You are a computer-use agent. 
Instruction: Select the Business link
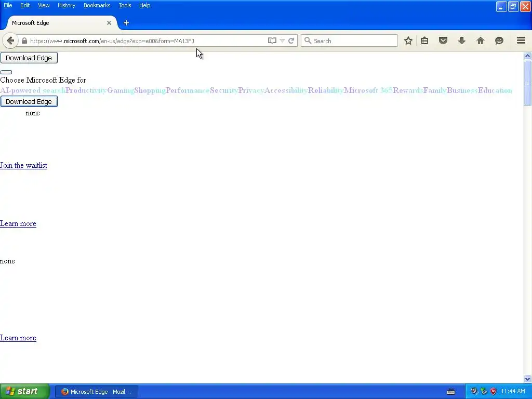[x=462, y=90]
